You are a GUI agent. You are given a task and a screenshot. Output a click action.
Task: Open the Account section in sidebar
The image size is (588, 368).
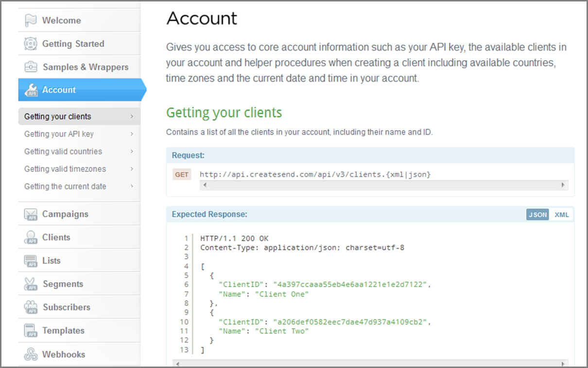point(59,90)
